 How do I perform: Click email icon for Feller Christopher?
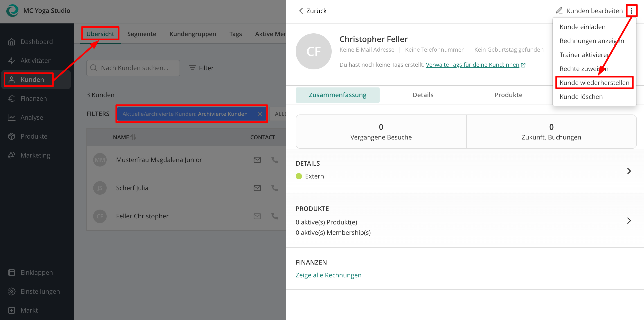coord(257,216)
